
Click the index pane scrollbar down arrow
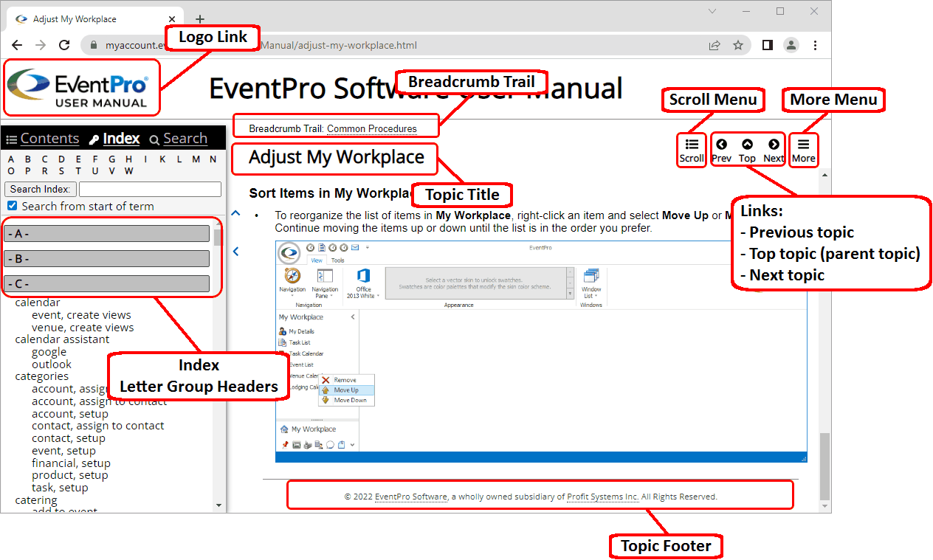pyautogui.click(x=218, y=506)
